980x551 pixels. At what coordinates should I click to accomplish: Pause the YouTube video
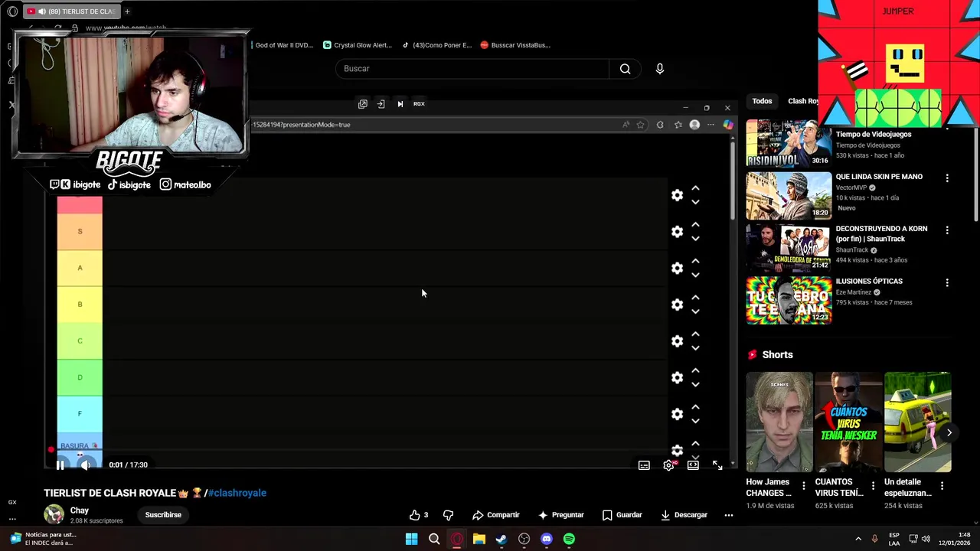60,465
